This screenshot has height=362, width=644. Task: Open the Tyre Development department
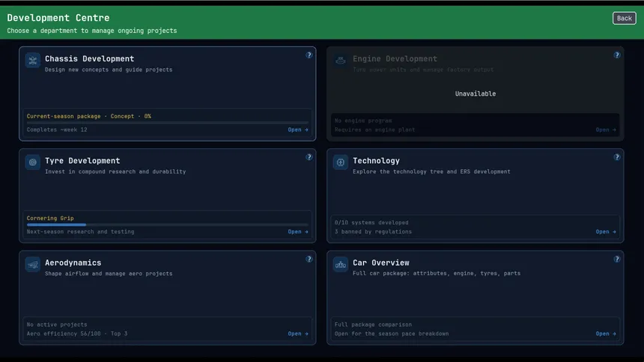coord(298,231)
